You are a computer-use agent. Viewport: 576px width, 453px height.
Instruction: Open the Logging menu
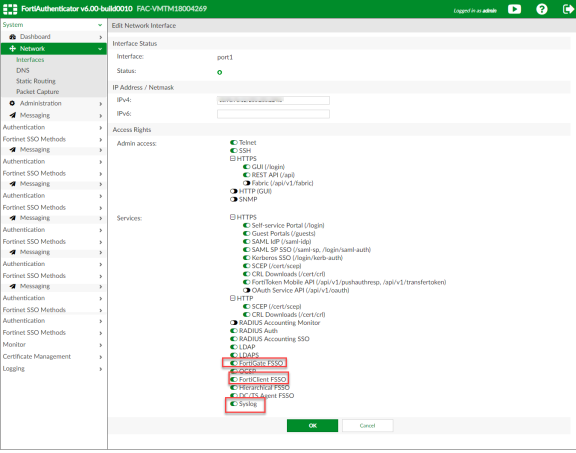pos(14,368)
